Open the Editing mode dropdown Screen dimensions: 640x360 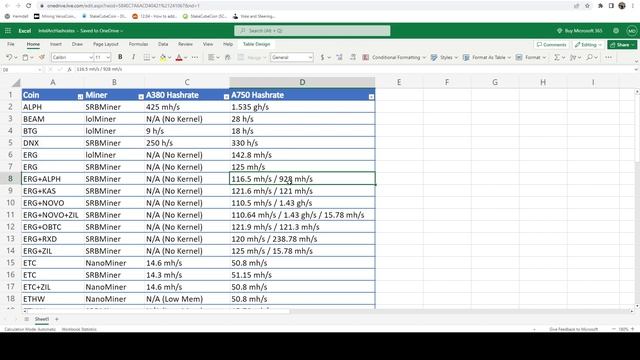588,44
